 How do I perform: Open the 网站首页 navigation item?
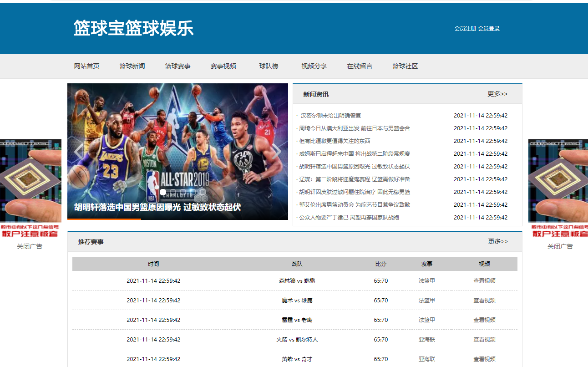coord(87,66)
